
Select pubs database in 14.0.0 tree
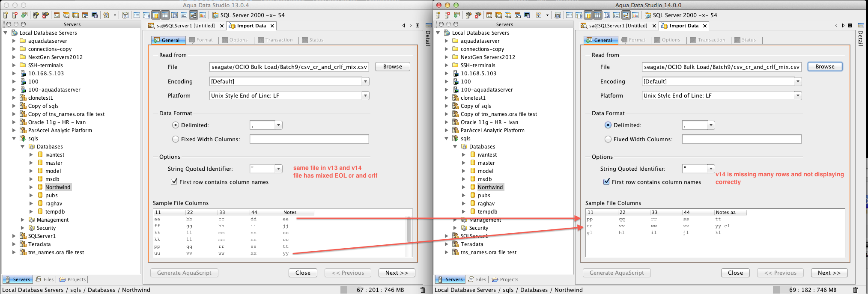(x=484, y=195)
